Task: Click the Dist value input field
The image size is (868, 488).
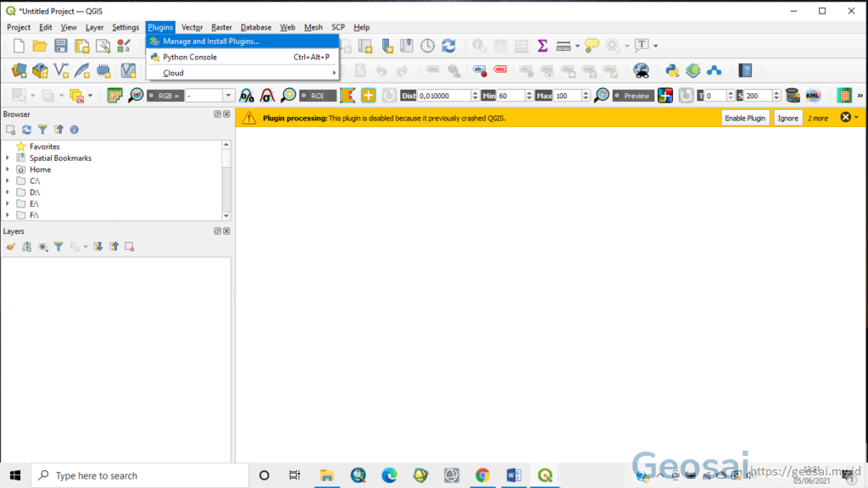Action: [444, 96]
